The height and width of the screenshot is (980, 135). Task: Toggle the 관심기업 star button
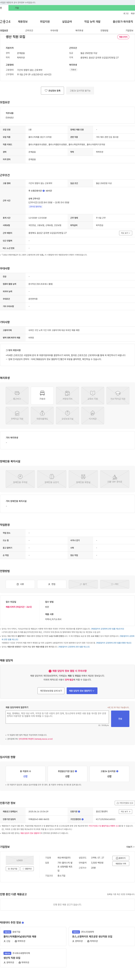point(12,869)
